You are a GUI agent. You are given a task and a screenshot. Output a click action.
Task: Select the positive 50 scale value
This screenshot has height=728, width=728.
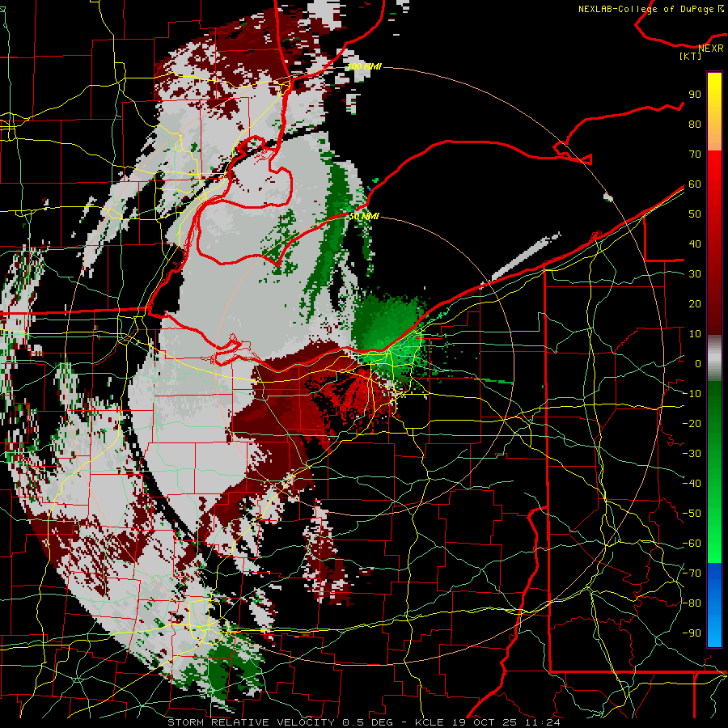[x=695, y=214]
